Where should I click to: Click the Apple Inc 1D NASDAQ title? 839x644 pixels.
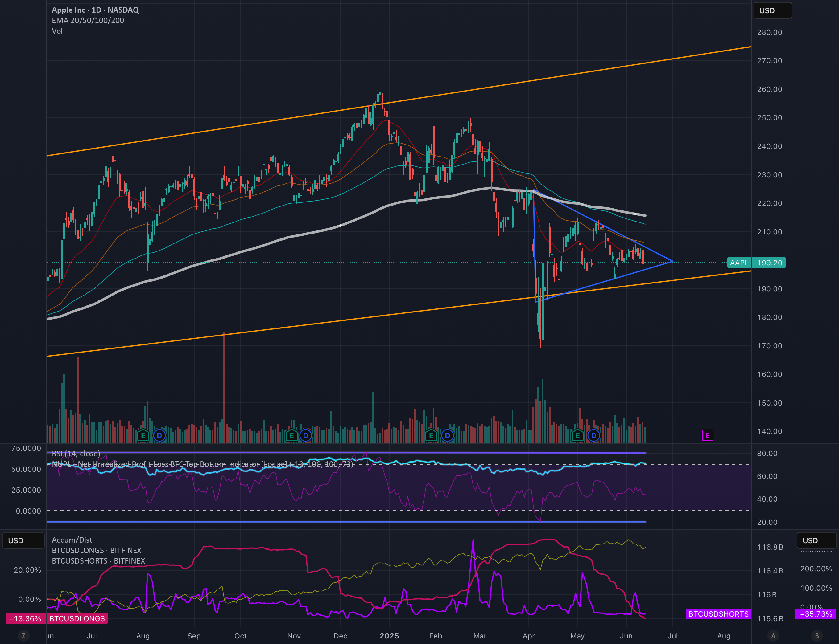click(x=95, y=10)
